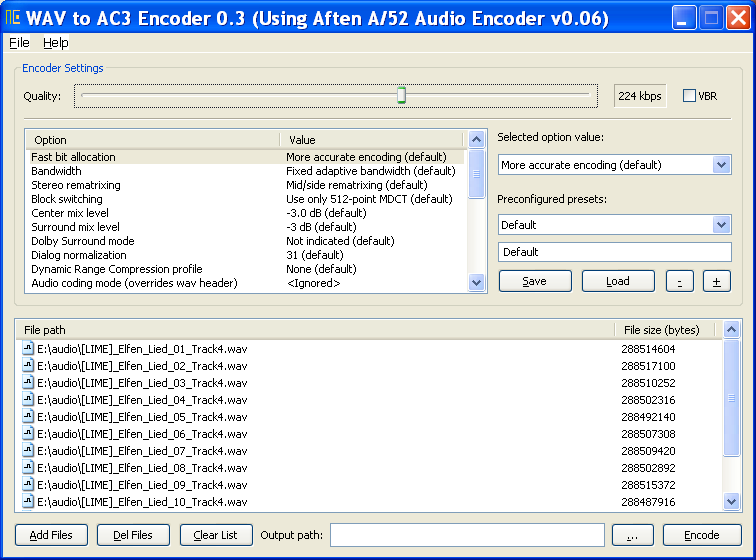Click file size 288514604

coord(648,349)
